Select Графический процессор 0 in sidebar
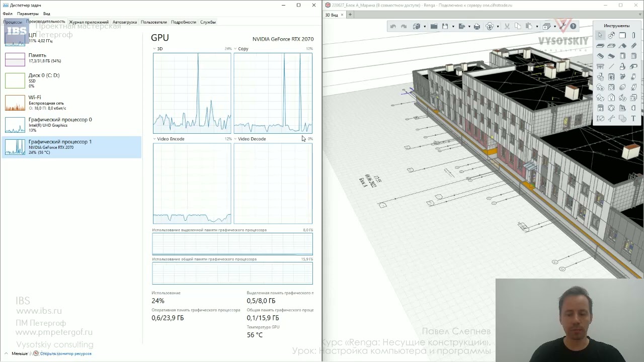This screenshot has height=362, width=644. (x=71, y=125)
